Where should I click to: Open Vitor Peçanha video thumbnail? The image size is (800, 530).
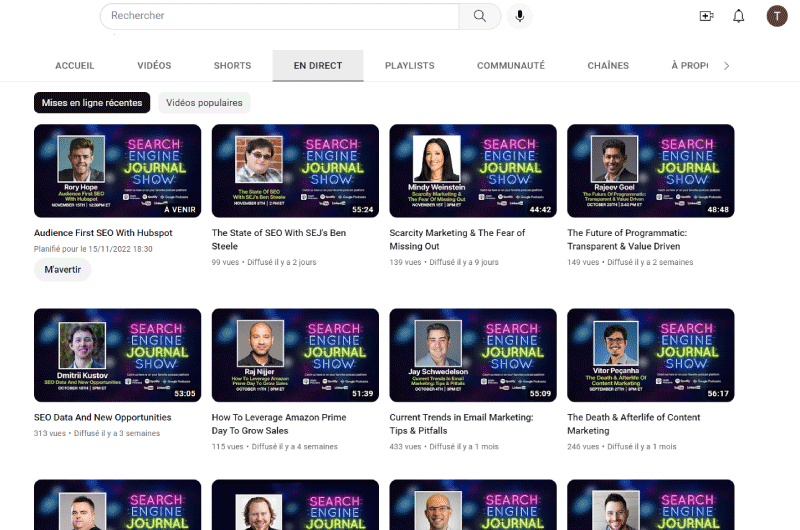pyautogui.click(x=651, y=355)
